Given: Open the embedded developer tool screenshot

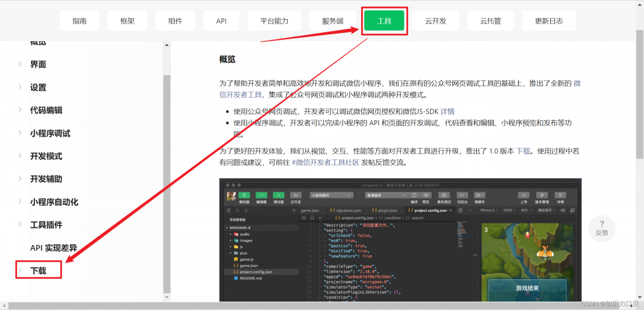Looking at the screenshot, I should pos(400,240).
